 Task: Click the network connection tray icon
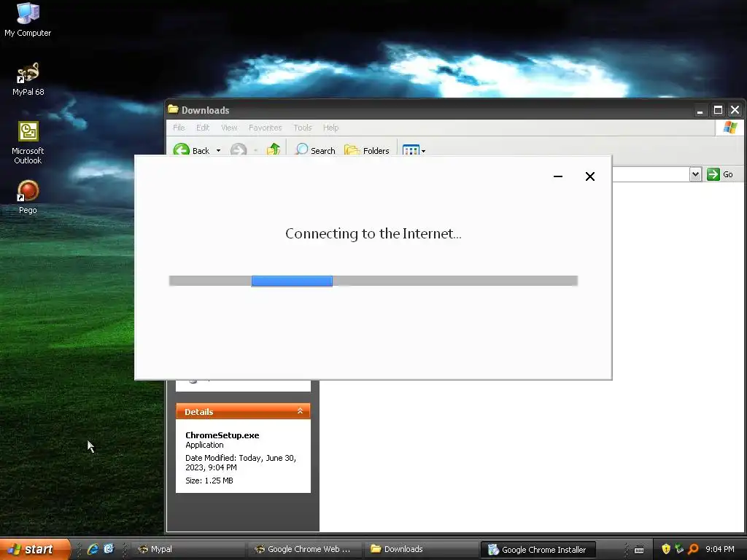679,549
